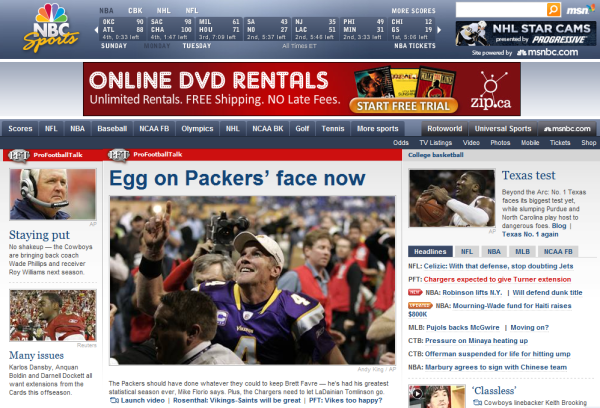The width and height of the screenshot is (600, 408).
Task: Open the 'Staying put' story headline
Action: pyautogui.click(x=39, y=235)
